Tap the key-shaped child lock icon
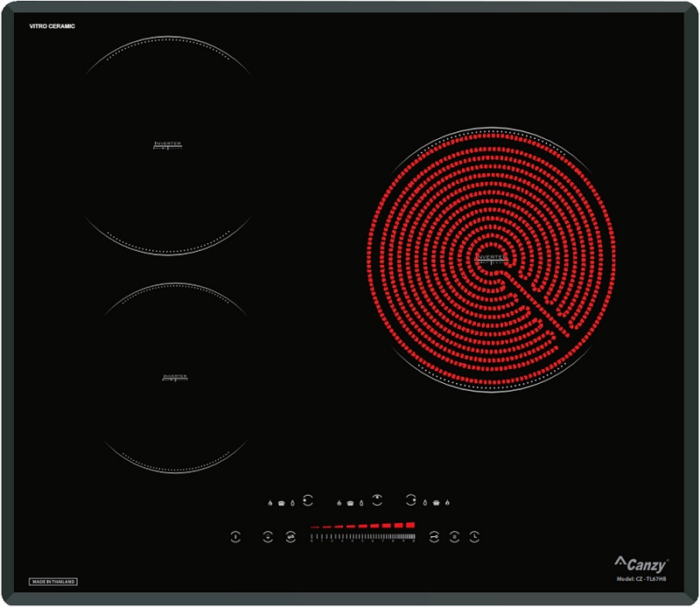The image size is (700, 607). [x=434, y=536]
